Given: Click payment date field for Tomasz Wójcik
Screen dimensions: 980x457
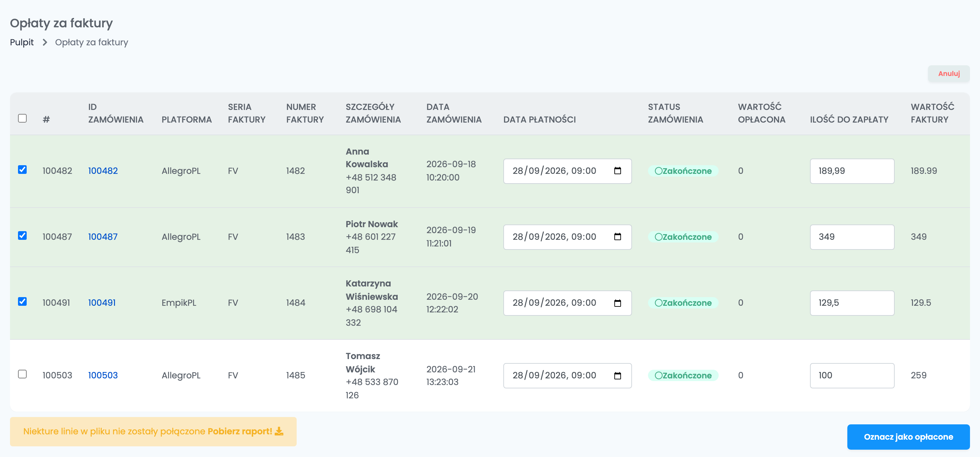Looking at the screenshot, I should pyautogui.click(x=567, y=375).
